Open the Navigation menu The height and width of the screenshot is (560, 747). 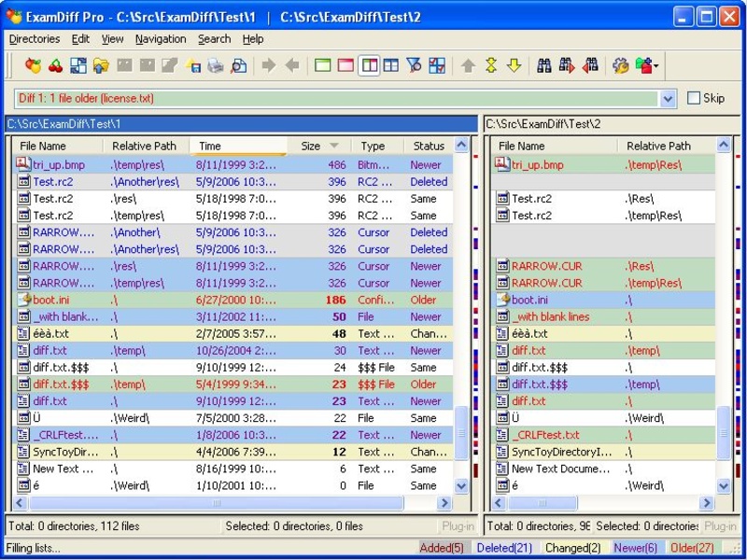pyautogui.click(x=161, y=39)
